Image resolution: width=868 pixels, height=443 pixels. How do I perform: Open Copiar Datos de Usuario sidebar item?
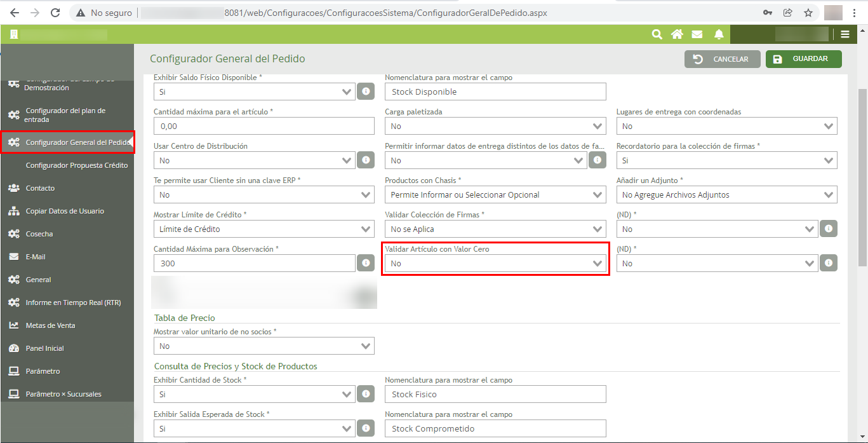pos(67,211)
